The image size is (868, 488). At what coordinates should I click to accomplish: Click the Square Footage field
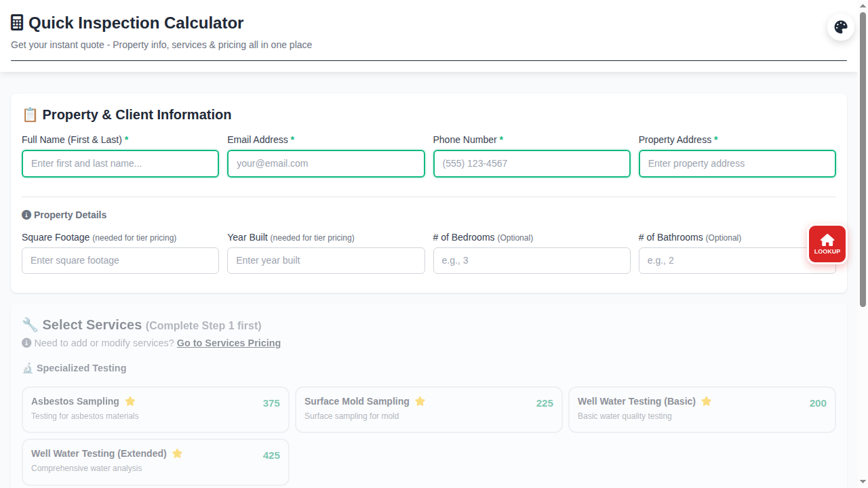pos(120,260)
